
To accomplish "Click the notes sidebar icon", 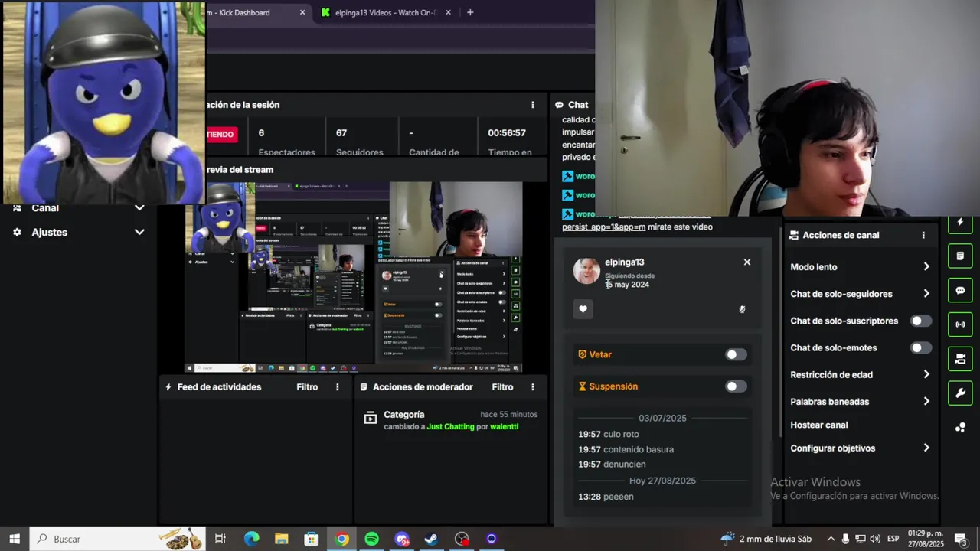I will [960, 255].
